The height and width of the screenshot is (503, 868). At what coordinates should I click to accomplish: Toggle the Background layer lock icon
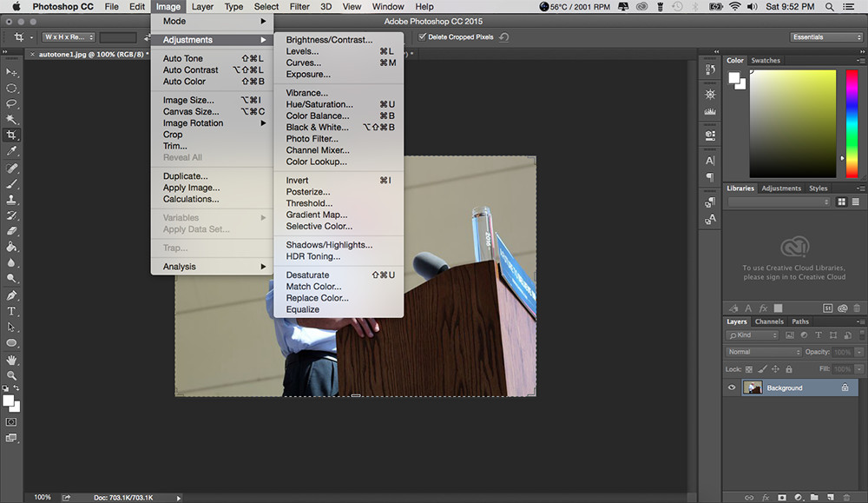(x=845, y=387)
